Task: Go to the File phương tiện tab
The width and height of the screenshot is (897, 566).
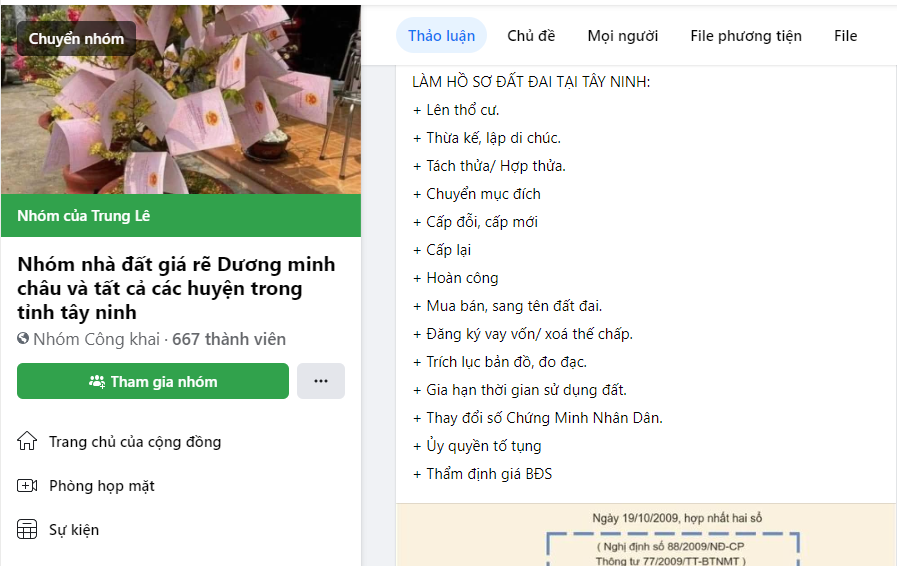Action: [x=745, y=36]
